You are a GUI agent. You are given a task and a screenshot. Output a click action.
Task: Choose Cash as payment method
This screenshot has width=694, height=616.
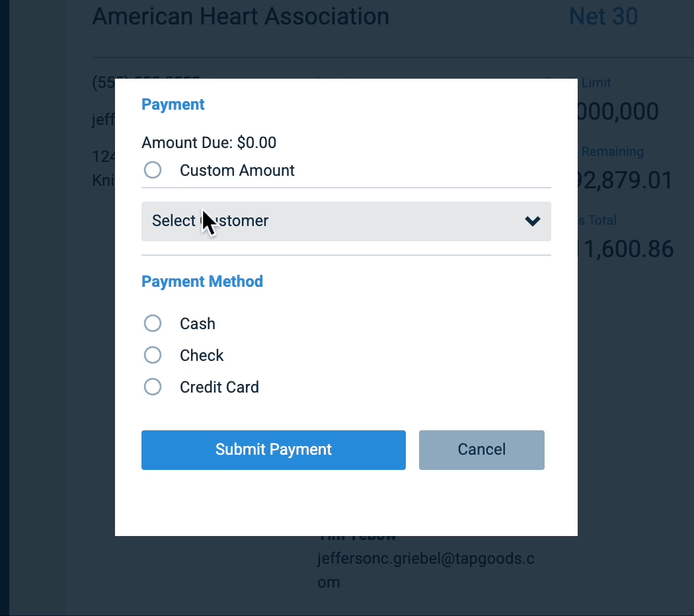tap(153, 323)
